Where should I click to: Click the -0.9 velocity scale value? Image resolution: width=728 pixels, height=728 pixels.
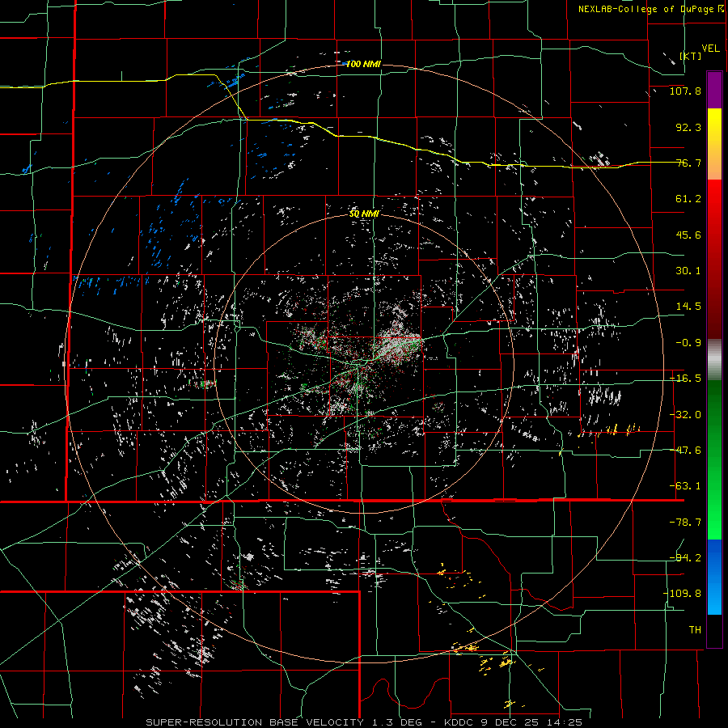pos(688,343)
